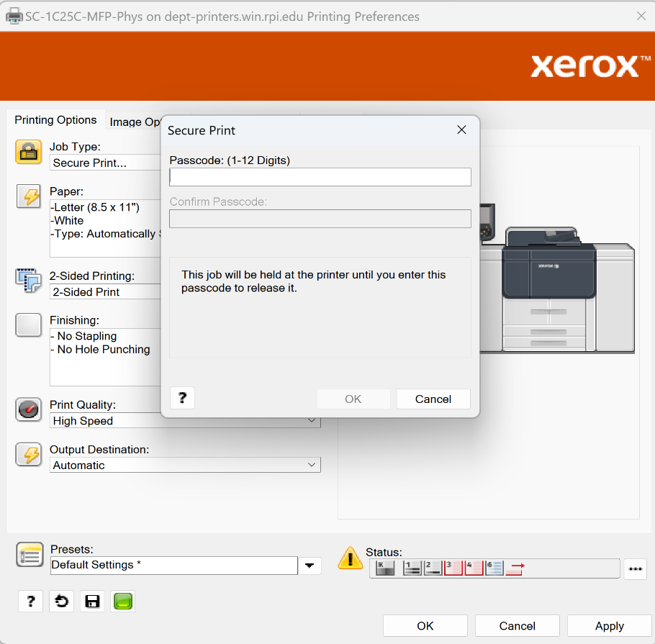
Task: Switch to the Printing Options tab
Action: coord(55,120)
